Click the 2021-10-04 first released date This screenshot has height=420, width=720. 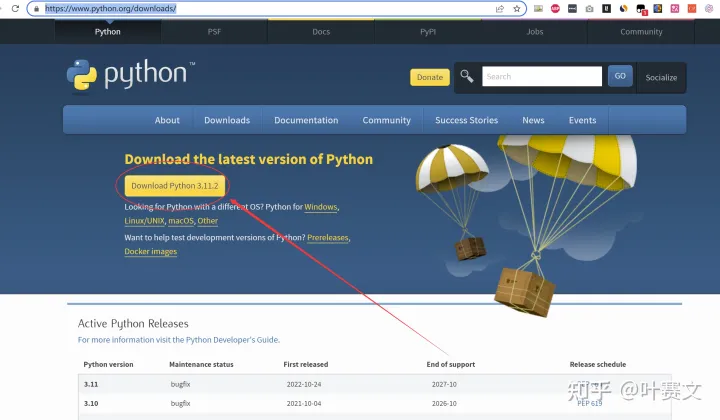[304, 403]
